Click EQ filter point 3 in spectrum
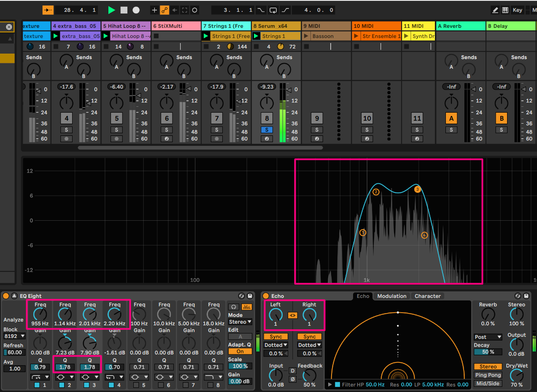Image resolution: width=537 pixels, height=392 pixels. [417, 189]
